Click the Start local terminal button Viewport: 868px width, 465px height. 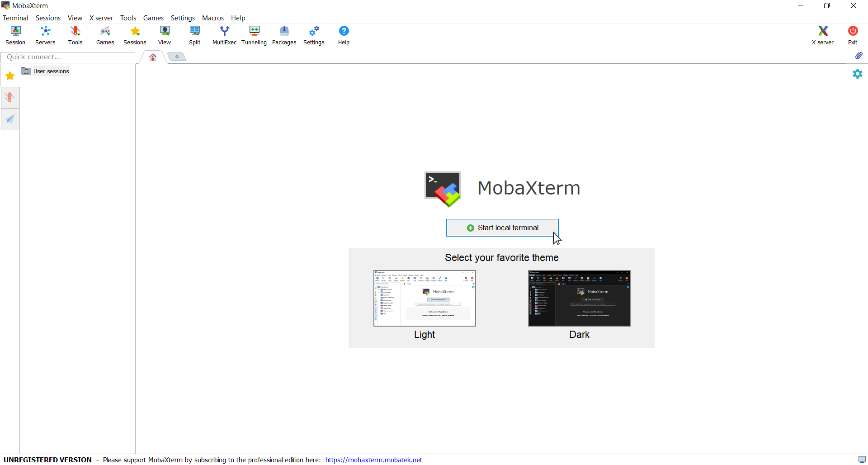coord(502,228)
